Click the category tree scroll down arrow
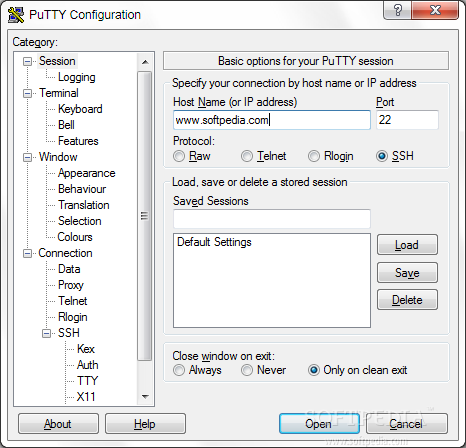This screenshot has width=466, height=448. [x=145, y=397]
